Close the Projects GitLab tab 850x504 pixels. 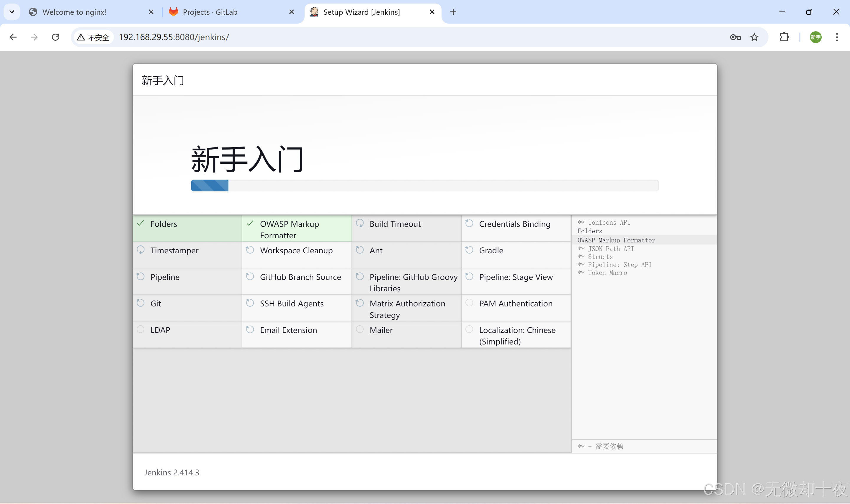click(x=291, y=12)
